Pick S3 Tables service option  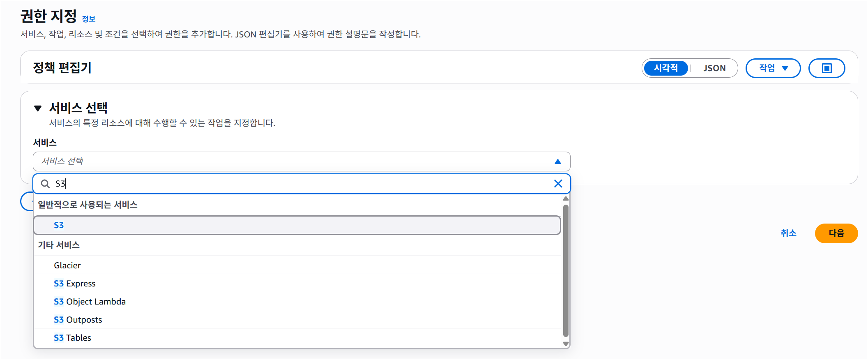point(297,338)
